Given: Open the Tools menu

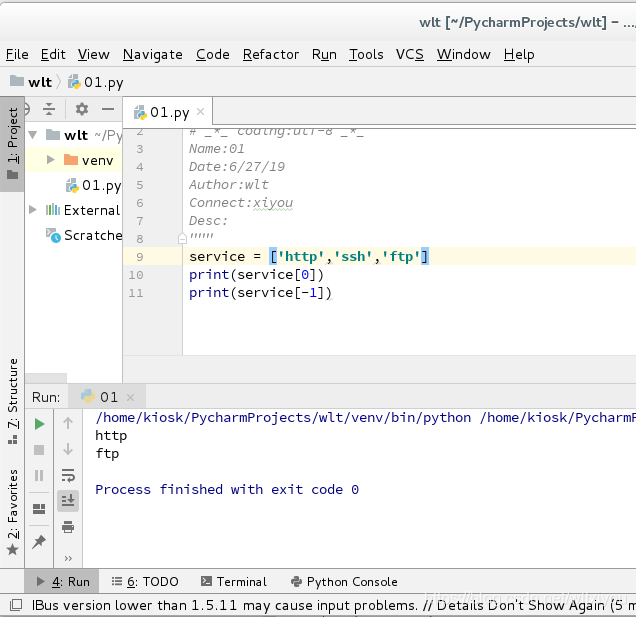Looking at the screenshot, I should (x=366, y=54).
